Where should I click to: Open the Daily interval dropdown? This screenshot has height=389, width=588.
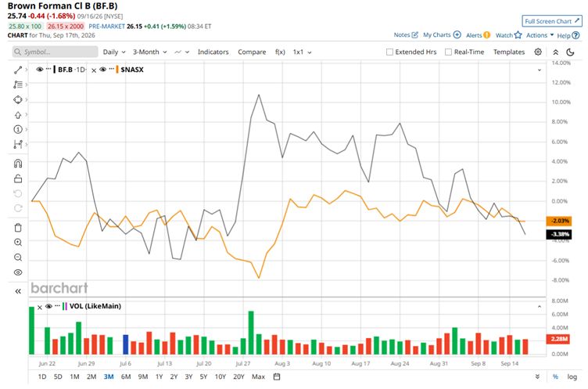(114, 52)
